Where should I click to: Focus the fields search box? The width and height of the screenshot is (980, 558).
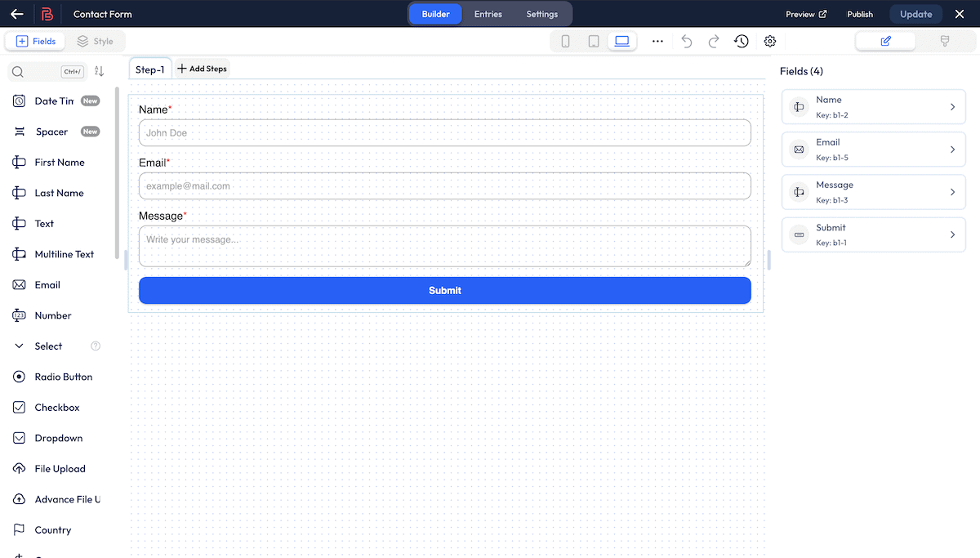coord(47,72)
